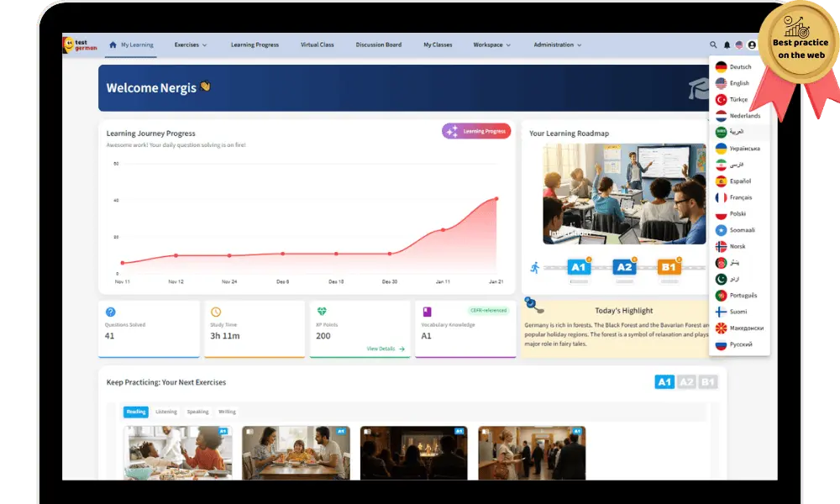Open the View Details link
840x504 pixels.
click(x=386, y=349)
